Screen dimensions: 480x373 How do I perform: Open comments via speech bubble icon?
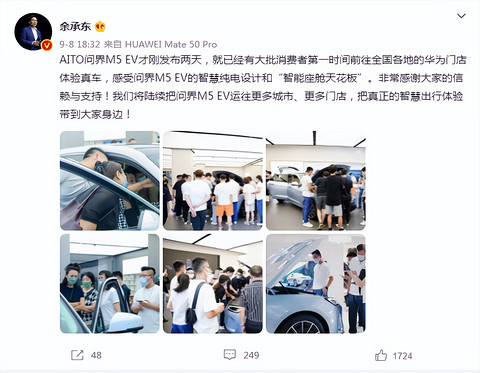pos(230,355)
